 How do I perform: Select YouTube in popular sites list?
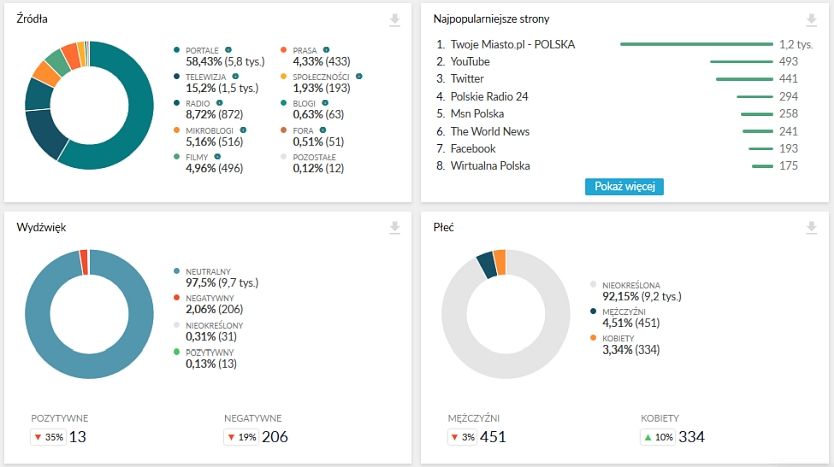(470, 62)
